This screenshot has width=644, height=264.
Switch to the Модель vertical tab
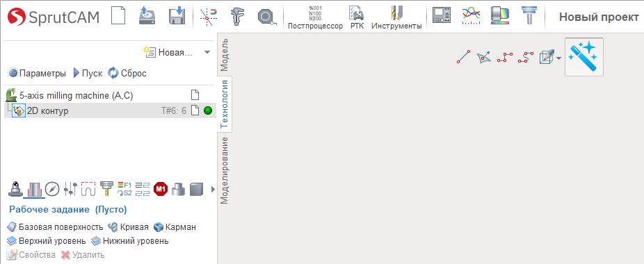[x=224, y=55]
